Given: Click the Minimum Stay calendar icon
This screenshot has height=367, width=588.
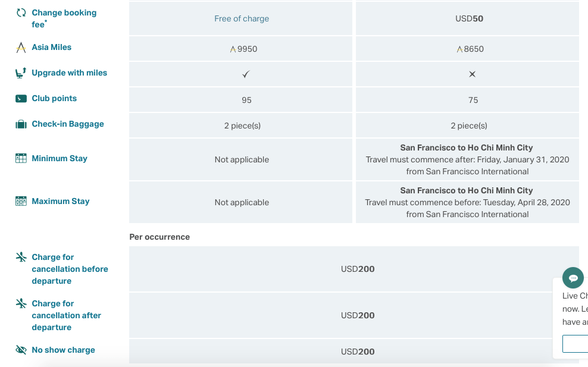Looking at the screenshot, I should tap(21, 158).
